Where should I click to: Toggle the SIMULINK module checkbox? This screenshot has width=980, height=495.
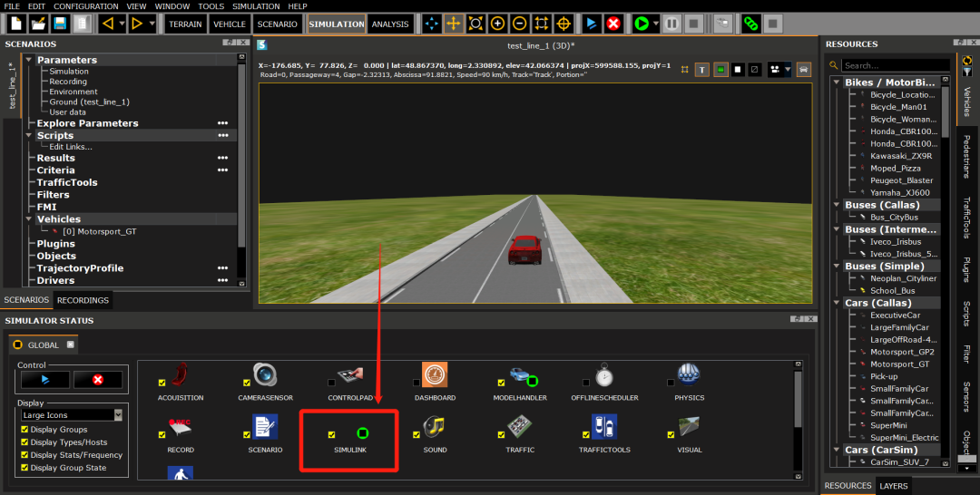tap(331, 434)
